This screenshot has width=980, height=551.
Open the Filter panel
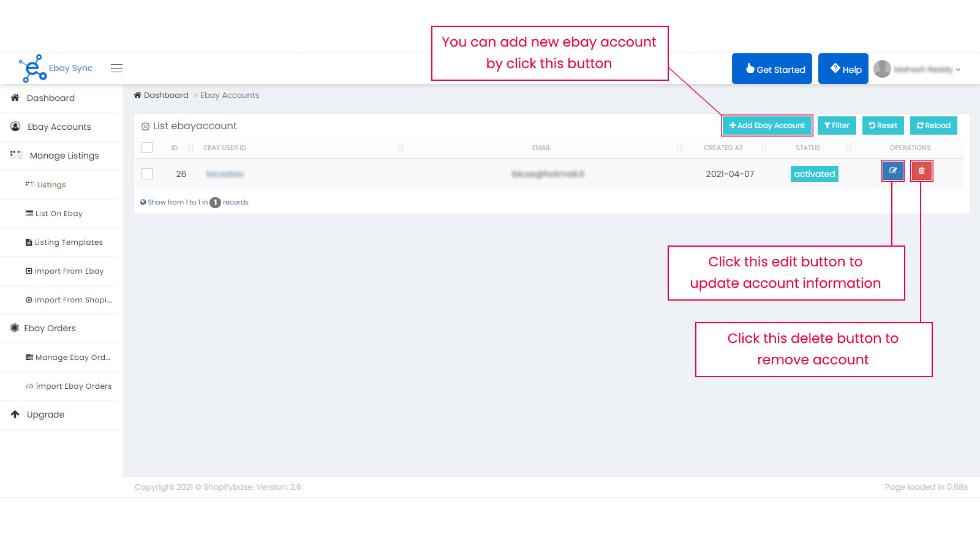point(837,126)
